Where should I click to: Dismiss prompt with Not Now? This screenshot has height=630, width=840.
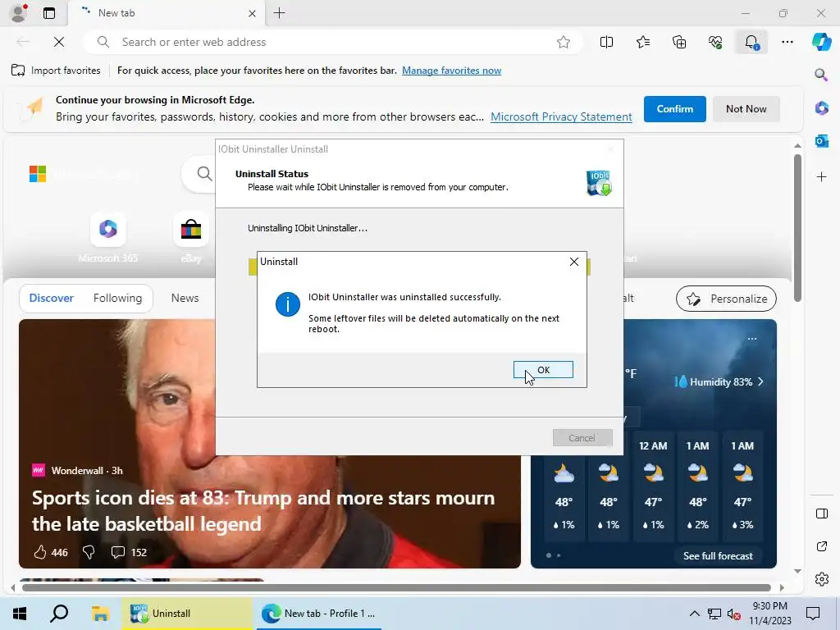[x=746, y=109]
